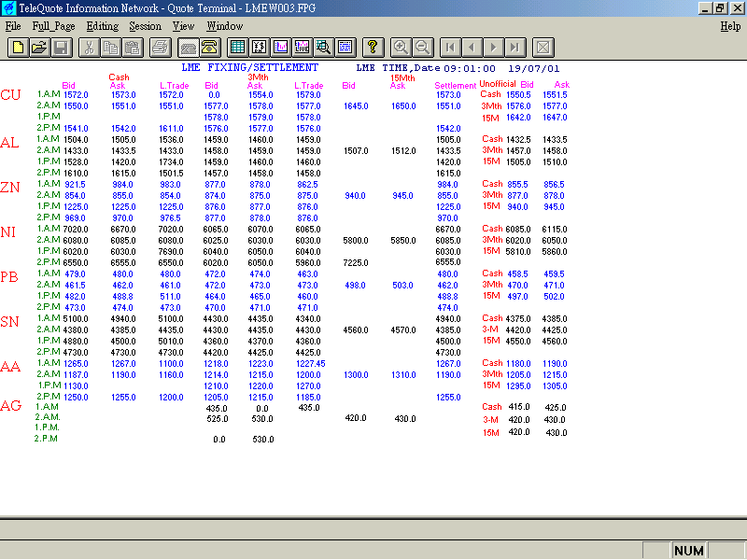
Task: Zoom in with the plus magnifier
Action: pyautogui.click(x=401, y=47)
